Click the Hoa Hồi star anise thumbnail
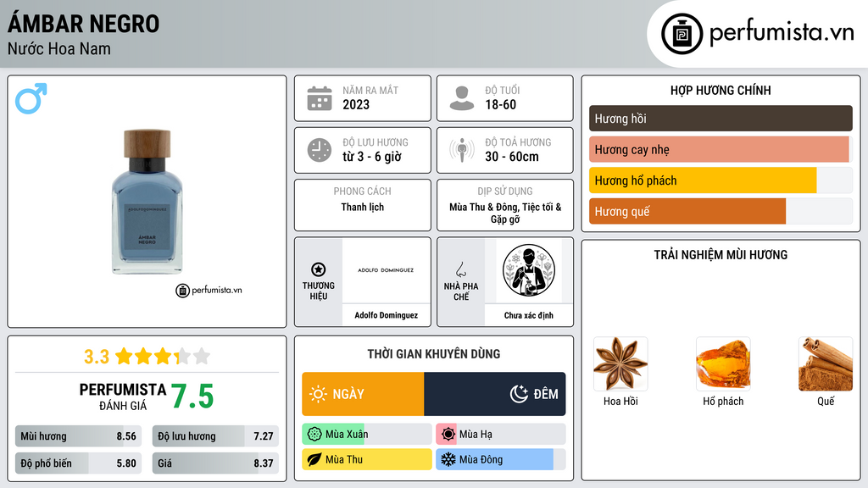868x488 pixels. click(620, 364)
